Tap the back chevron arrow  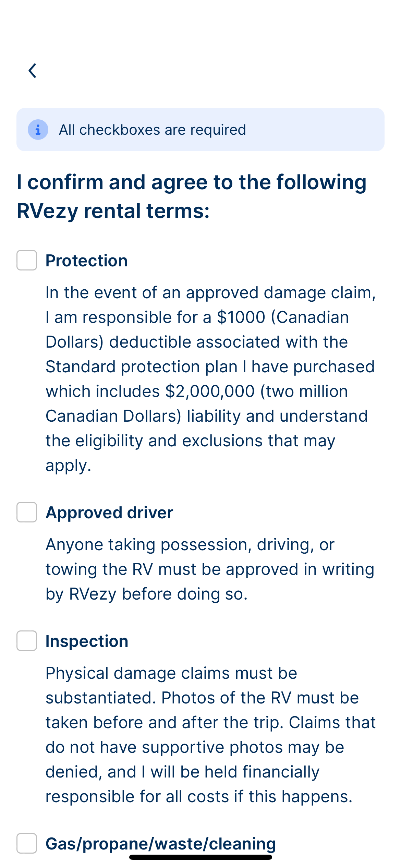pos(33,71)
